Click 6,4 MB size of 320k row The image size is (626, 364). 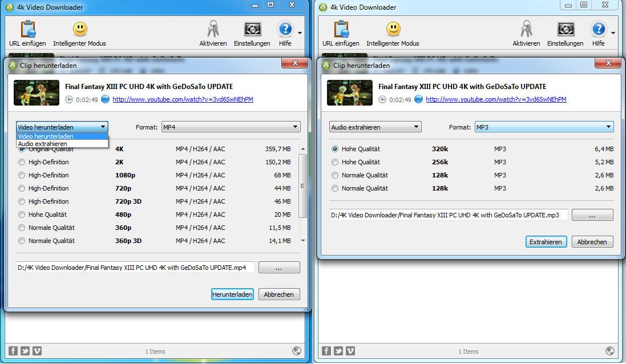click(604, 149)
